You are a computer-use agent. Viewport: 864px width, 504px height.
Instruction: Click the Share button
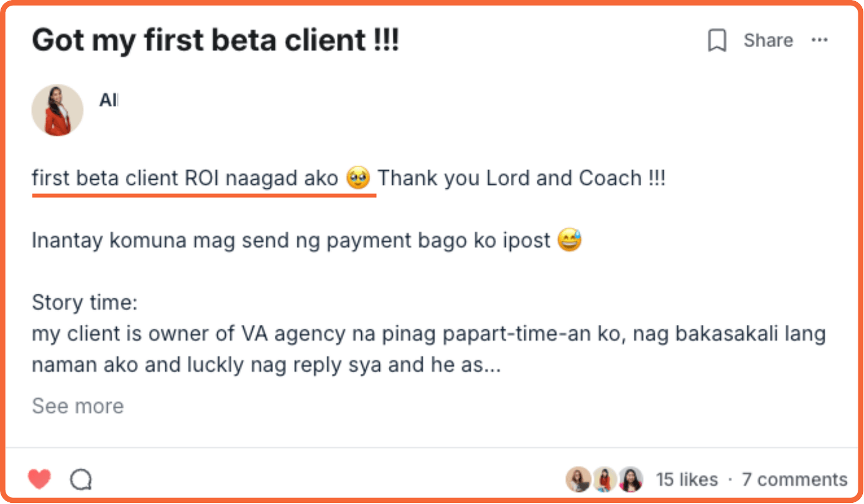[768, 40]
